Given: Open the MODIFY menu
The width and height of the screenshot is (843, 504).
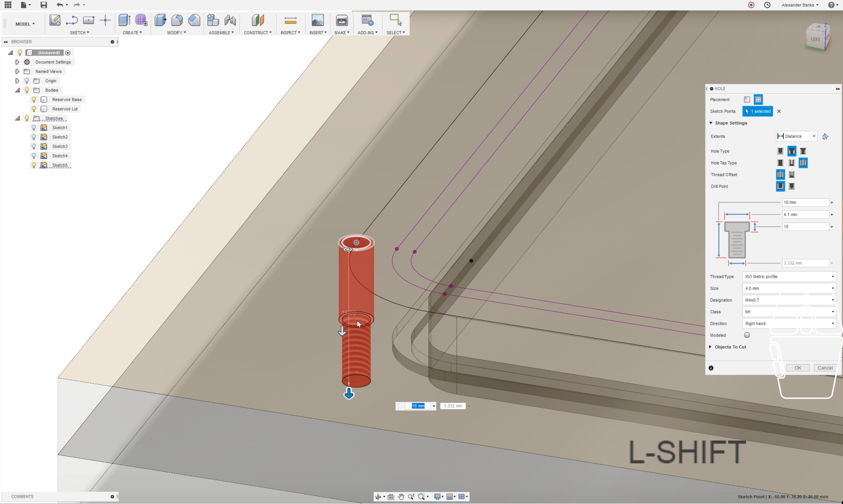Looking at the screenshot, I should [x=176, y=33].
